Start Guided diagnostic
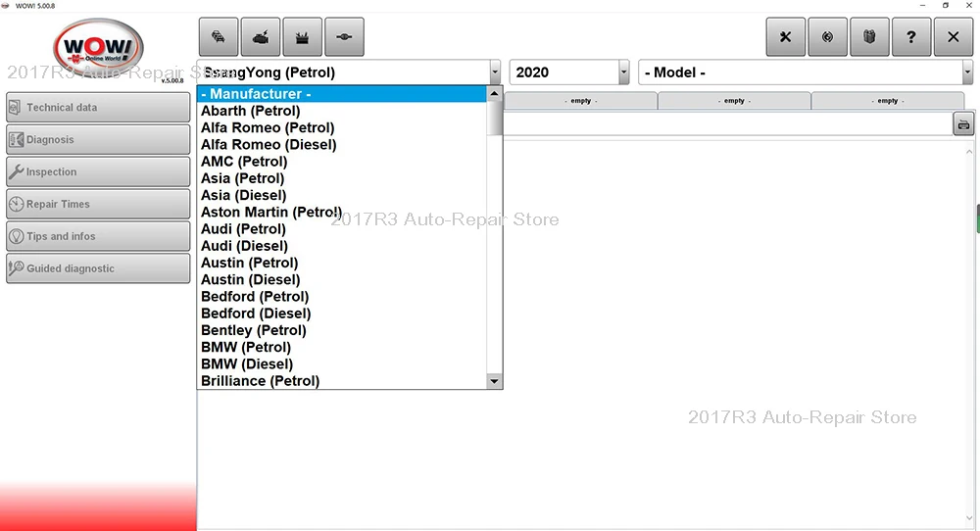Viewport: 980px width, 531px height. tap(98, 268)
